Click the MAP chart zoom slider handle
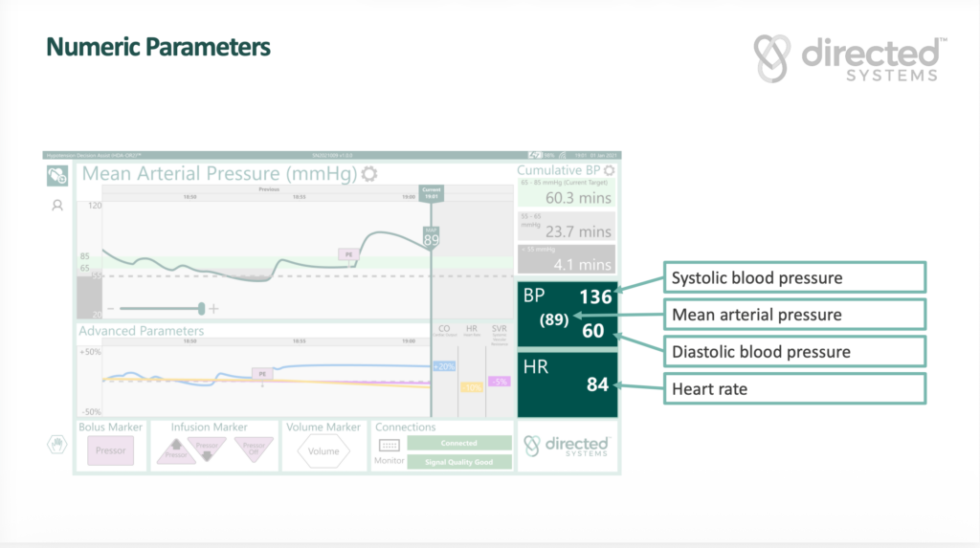Image resolution: width=980 pixels, height=548 pixels. (201, 308)
